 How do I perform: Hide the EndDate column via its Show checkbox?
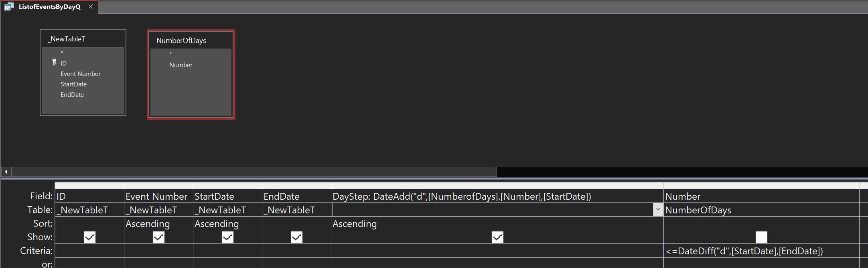click(297, 237)
